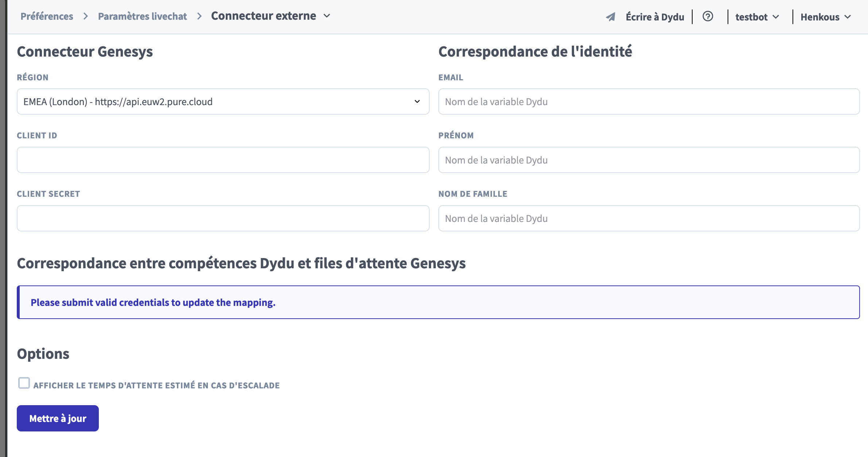Focus the Client Secret input field
Screen dimensions: 868x457
click(223, 218)
